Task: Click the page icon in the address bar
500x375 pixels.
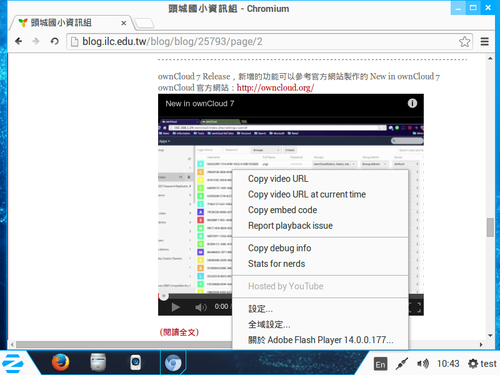Action: point(75,42)
